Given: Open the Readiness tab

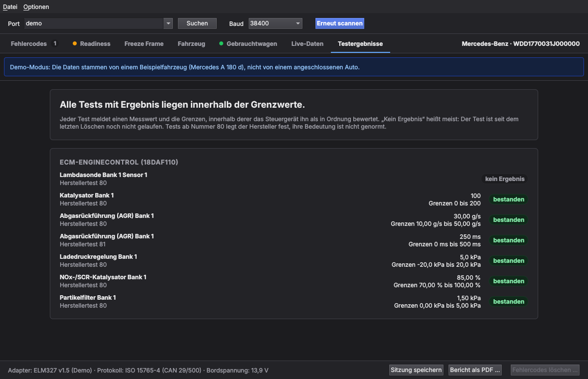Looking at the screenshot, I should (92, 44).
